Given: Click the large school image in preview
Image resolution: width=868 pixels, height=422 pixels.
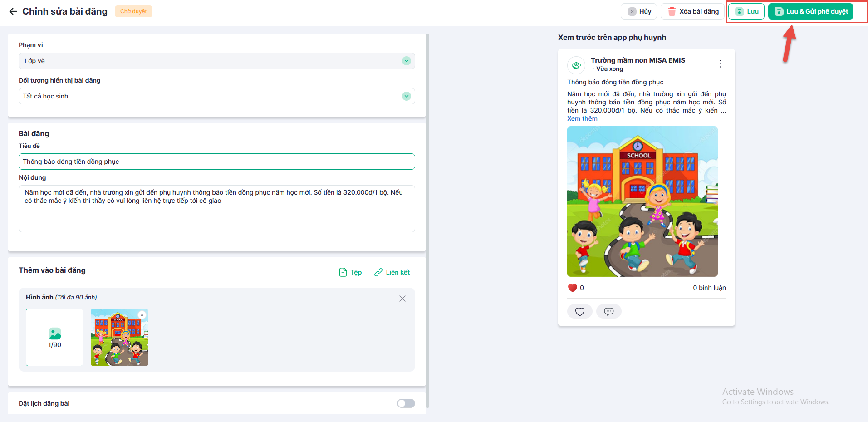Looking at the screenshot, I should 642,201.
